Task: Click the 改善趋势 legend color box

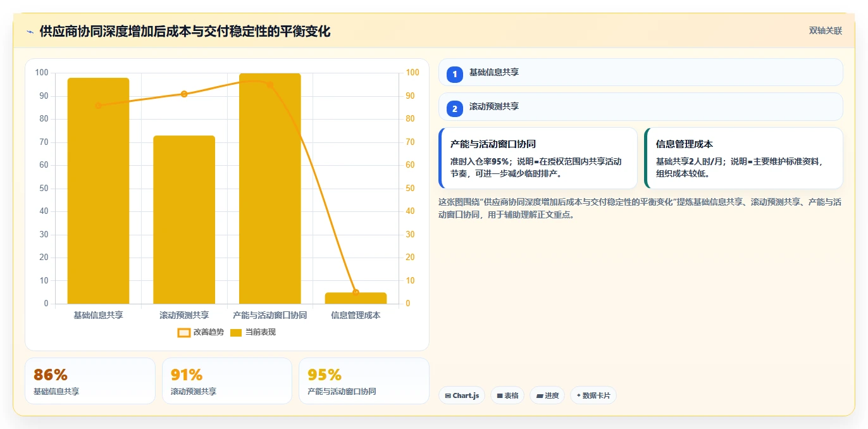Action: [184, 332]
